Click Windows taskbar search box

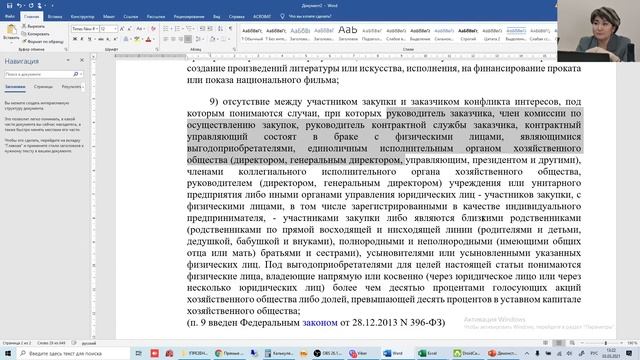pos(73,353)
